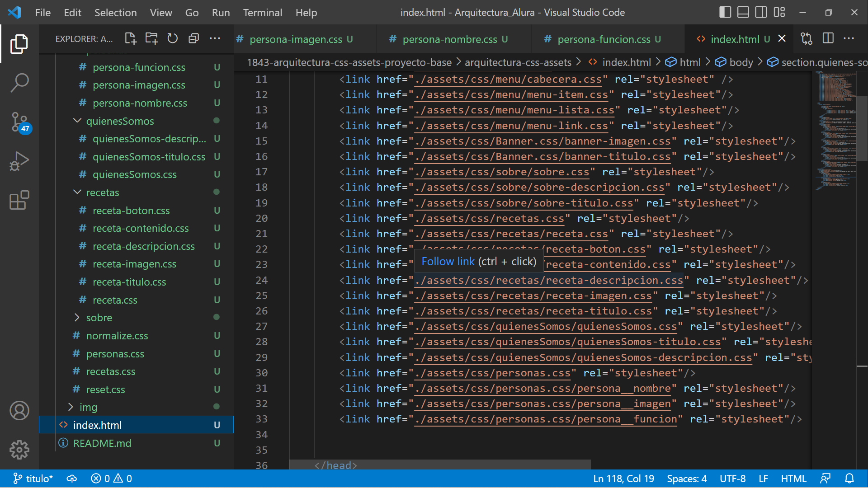The height and width of the screenshot is (488, 868).
Task: Open the Run menu
Action: click(221, 13)
